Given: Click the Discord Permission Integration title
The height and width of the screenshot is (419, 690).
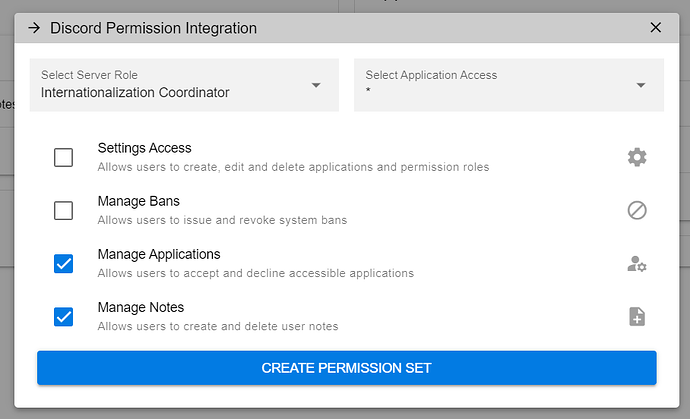Looking at the screenshot, I should [153, 28].
